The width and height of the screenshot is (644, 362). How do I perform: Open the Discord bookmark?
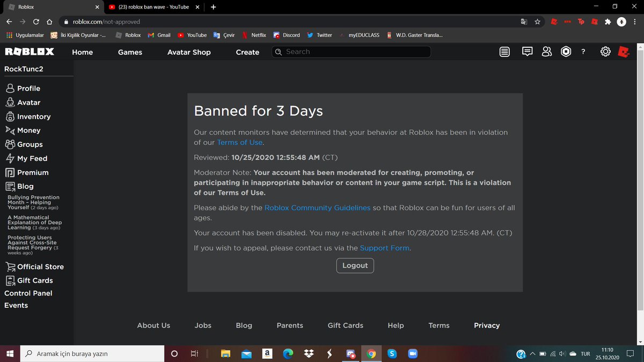click(287, 35)
